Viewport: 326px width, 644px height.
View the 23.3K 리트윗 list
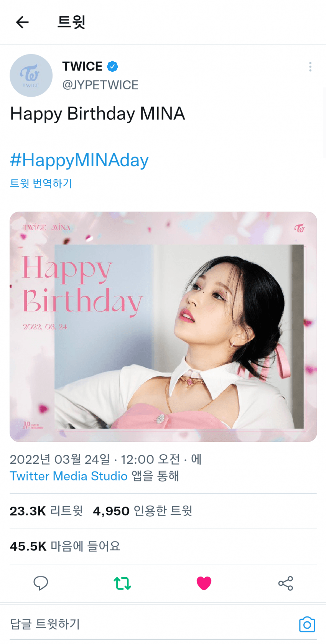pos(46,511)
